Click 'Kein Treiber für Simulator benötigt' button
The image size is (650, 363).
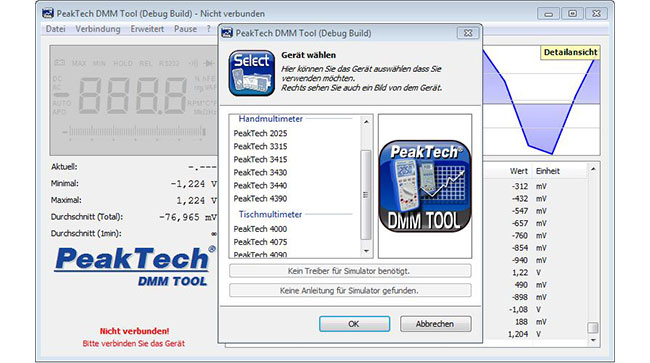350,271
